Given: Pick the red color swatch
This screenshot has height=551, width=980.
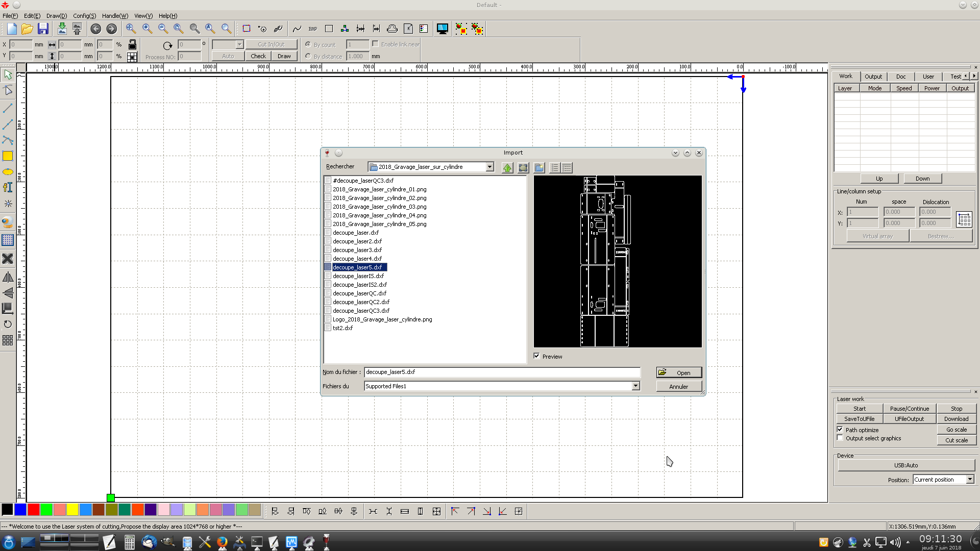Looking at the screenshot, I should pyautogui.click(x=34, y=510).
